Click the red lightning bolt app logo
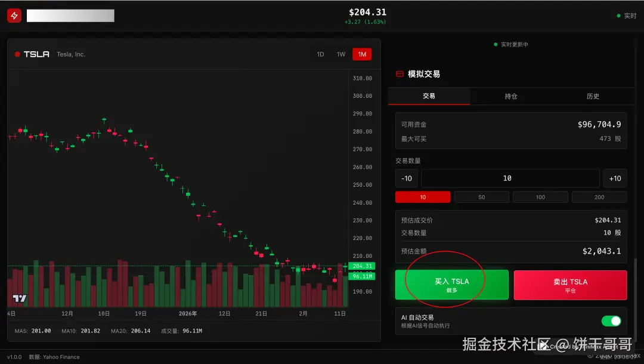This screenshot has height=364, width=644. 14,16
